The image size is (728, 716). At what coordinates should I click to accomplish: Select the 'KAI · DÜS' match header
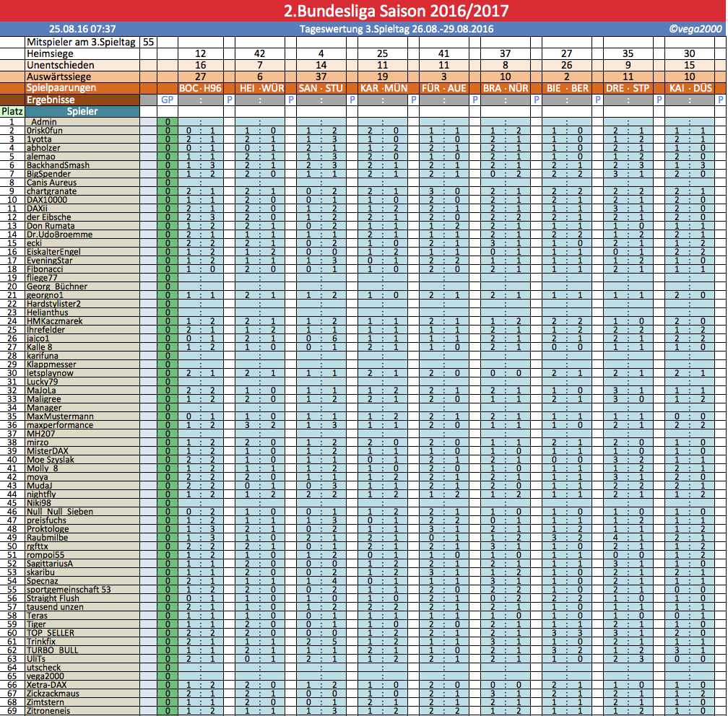click(x=690, y=88)
